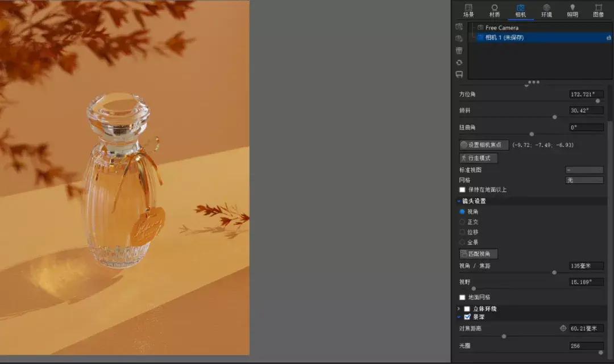Select the 视角 perspective radio button
The image size is (614, 364).
[x=462, y=211]
